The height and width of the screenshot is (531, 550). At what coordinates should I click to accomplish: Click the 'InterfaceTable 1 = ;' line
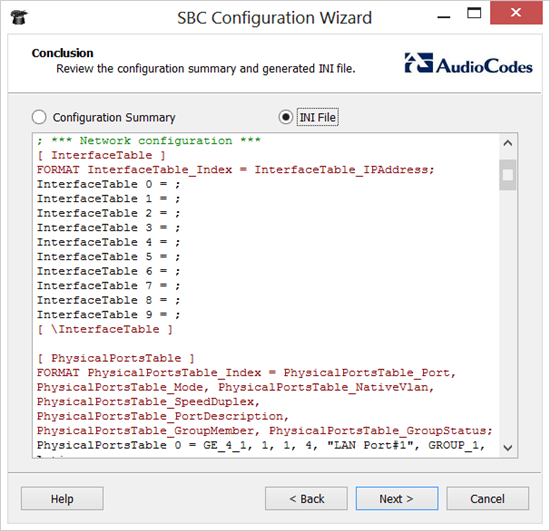(x=109, y=199)
